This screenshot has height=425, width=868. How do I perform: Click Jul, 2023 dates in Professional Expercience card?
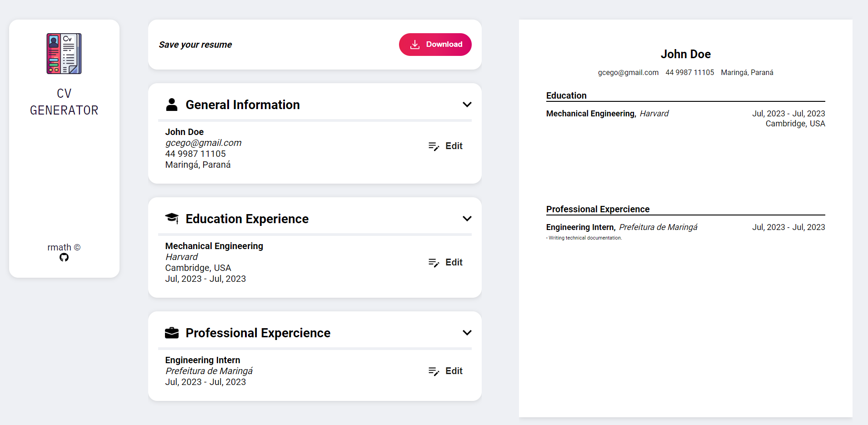coord(205,382)
